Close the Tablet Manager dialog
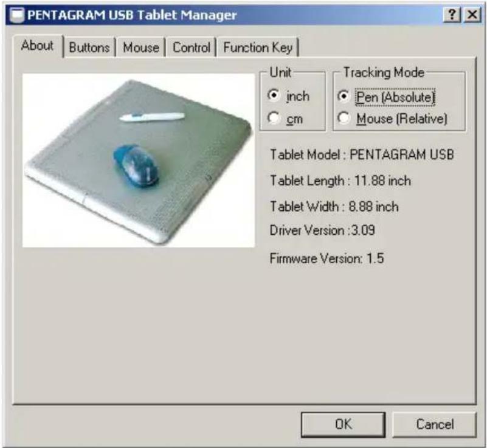This screenshot has height=448, width=487. (x=472, y=15)
